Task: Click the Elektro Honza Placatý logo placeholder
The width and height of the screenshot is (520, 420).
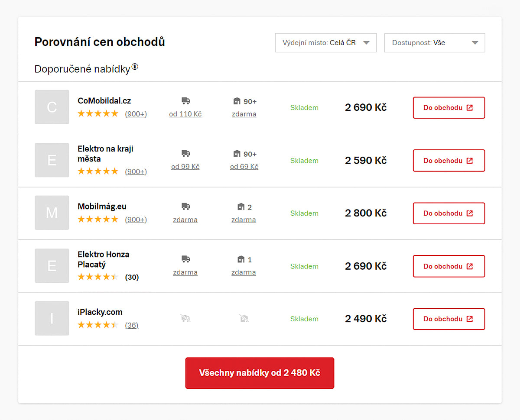Action: pos(52,266)
